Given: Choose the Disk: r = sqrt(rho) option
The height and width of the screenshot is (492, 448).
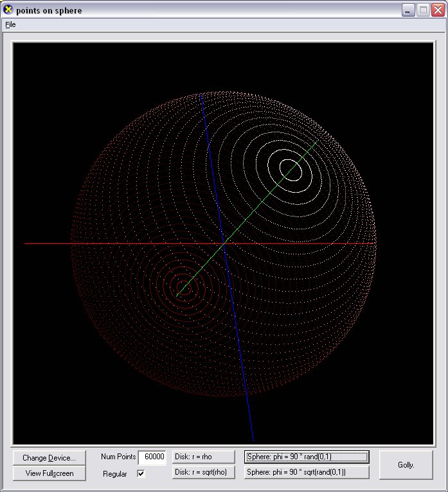Looking at the screenshot, I should [x=203, y=472].
